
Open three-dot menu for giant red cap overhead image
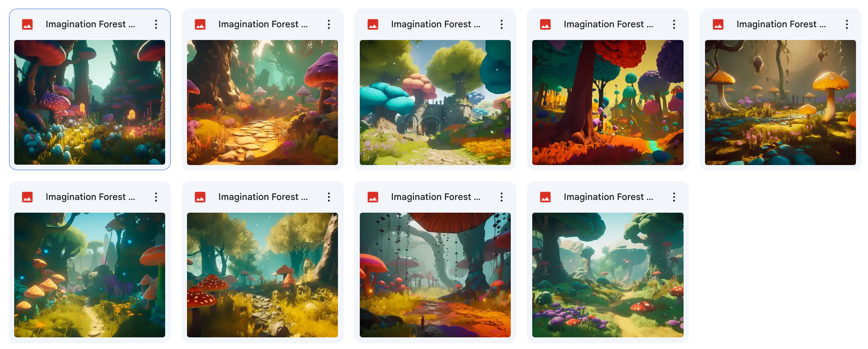502,197
